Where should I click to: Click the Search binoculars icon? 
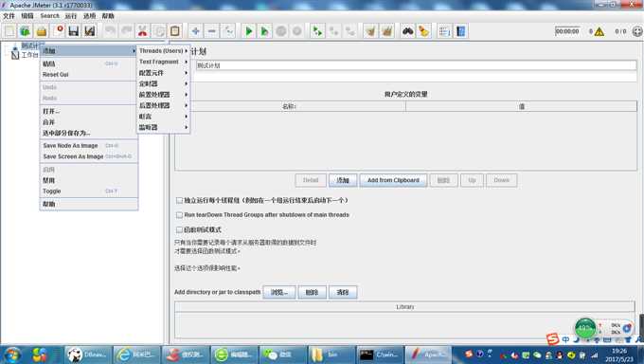407,31
